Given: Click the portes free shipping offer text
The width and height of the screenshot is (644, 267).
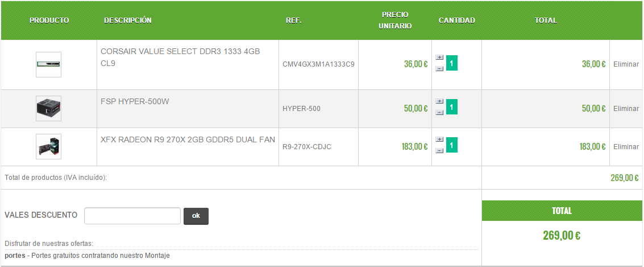Looking at the screenshot, I should tap(87, 256).
